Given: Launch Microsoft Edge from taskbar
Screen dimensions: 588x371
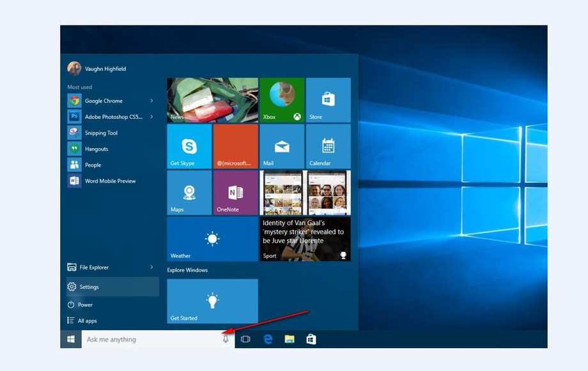Looking at the screenshot, I should (268, 339).
